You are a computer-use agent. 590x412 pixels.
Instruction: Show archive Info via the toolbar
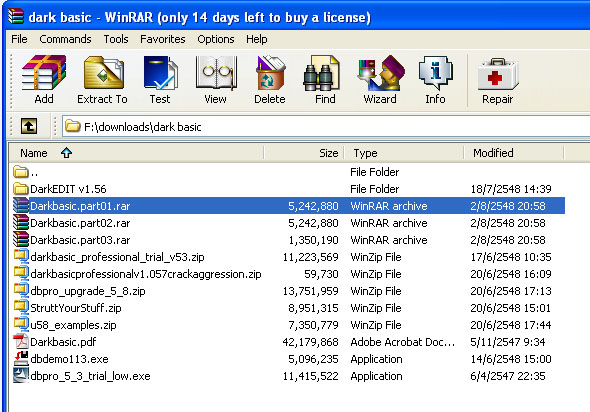435,79
